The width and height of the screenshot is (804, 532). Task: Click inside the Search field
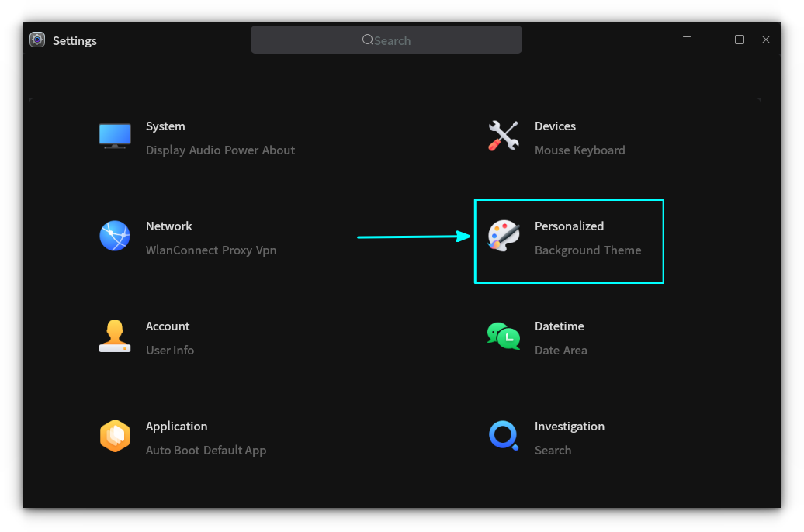(x=386, y=40)
